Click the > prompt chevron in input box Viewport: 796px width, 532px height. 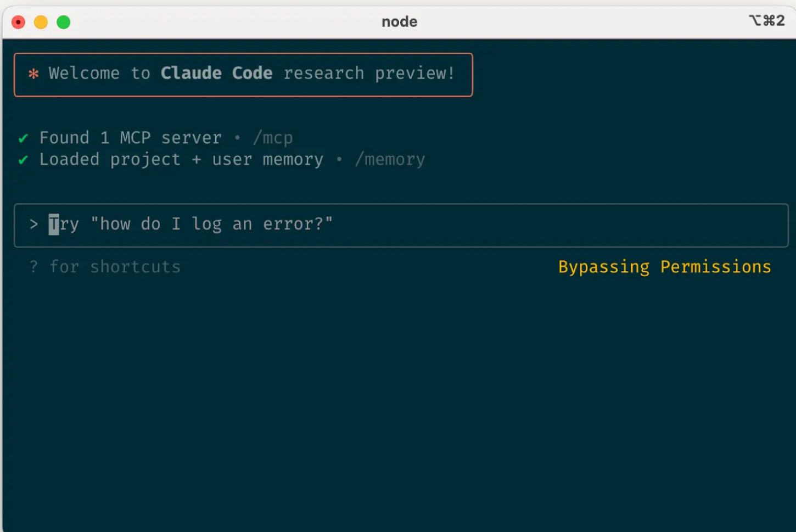33,224
